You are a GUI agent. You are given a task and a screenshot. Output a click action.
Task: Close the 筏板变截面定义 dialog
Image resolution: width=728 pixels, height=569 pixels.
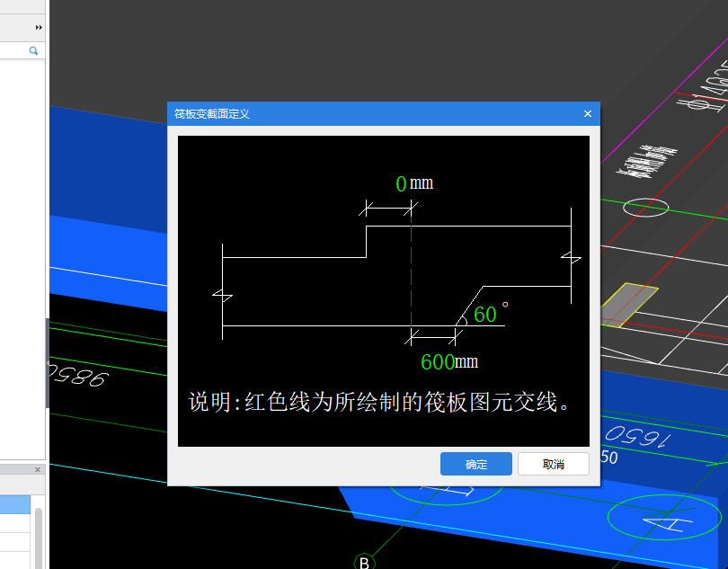click(587, 114)
